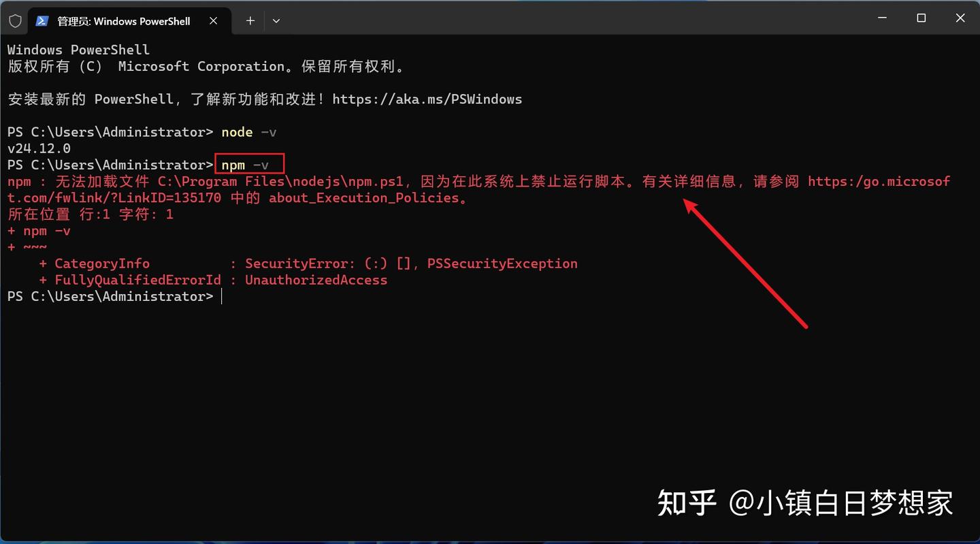Open a new tab with the plus icon

250,21
